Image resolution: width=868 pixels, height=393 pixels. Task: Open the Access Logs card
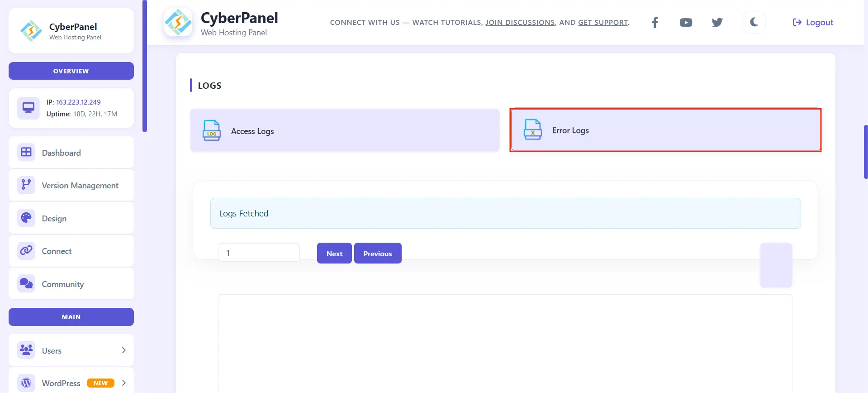[x=345, y=130]
